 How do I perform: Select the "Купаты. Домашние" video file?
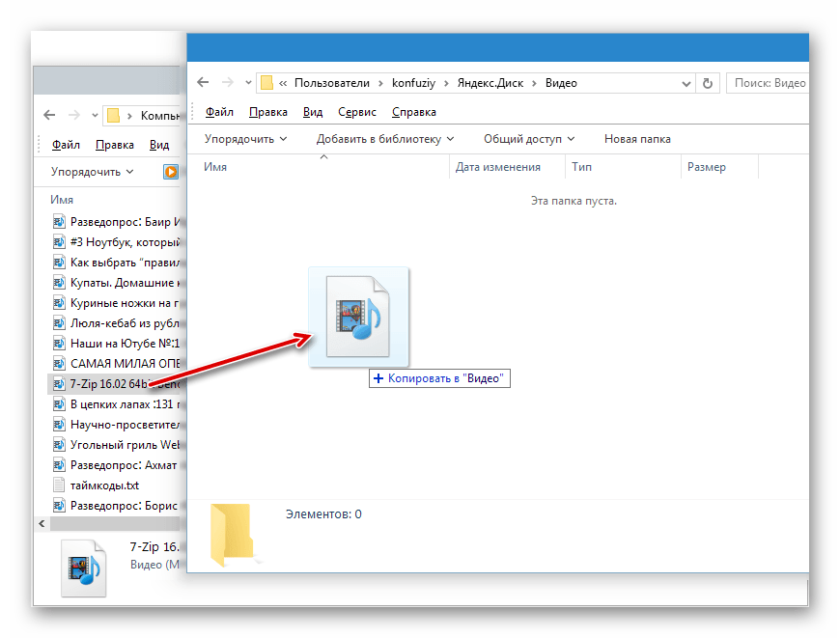pos(122,282)
